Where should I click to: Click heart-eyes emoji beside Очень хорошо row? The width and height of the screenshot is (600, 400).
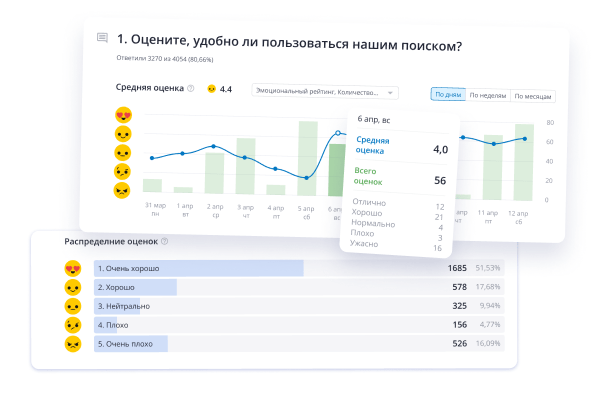tap(72, 268)
